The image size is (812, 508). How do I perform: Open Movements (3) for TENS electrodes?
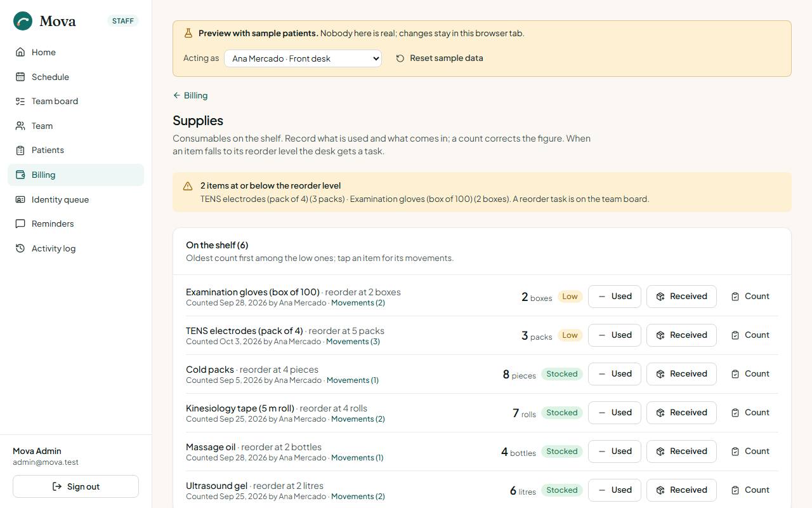point(353,342)
